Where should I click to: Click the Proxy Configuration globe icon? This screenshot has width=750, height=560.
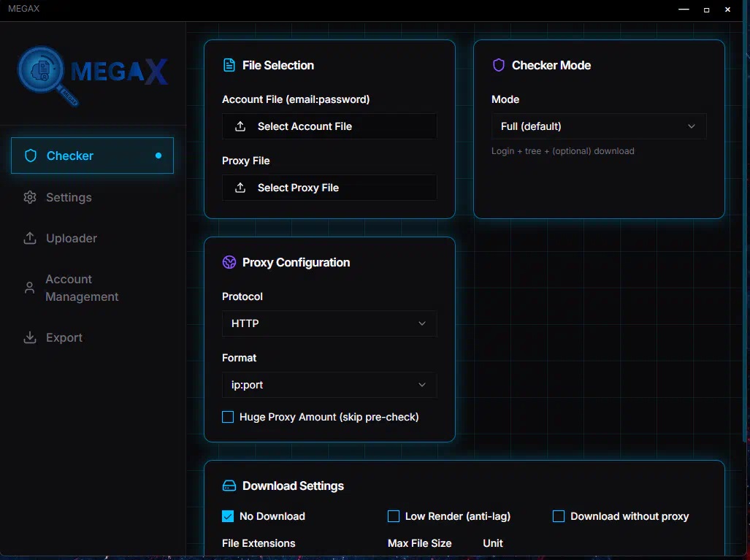click(229, 262)
